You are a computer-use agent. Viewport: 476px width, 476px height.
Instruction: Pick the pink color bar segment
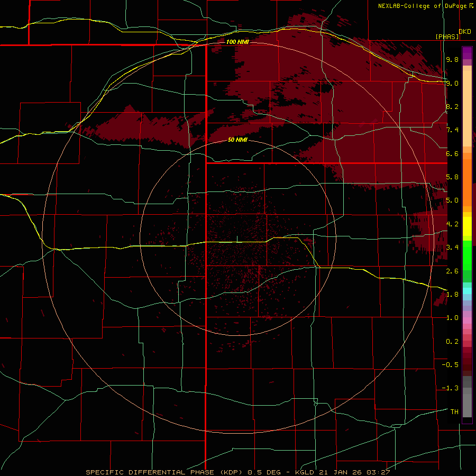467,321
